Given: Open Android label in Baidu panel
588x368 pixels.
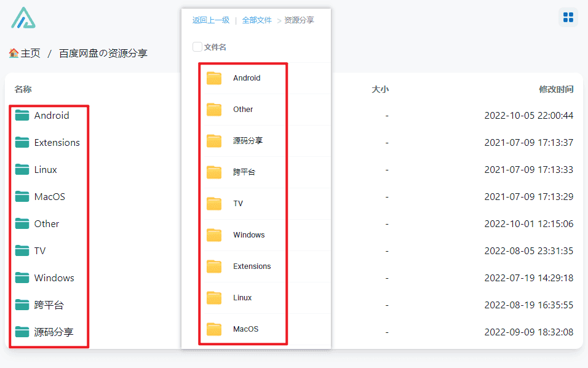Looking at the screenshot, I should click(247, 78).
